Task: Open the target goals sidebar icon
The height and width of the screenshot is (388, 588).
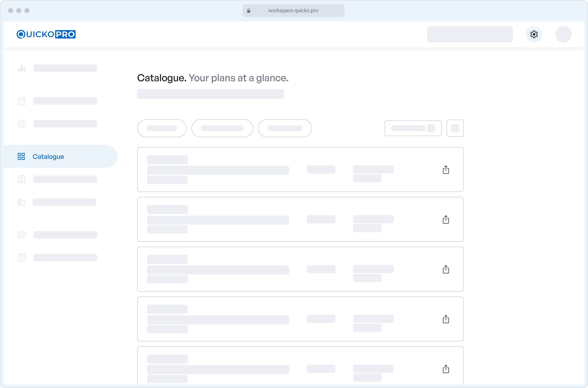Action: (x=21, y=124)
